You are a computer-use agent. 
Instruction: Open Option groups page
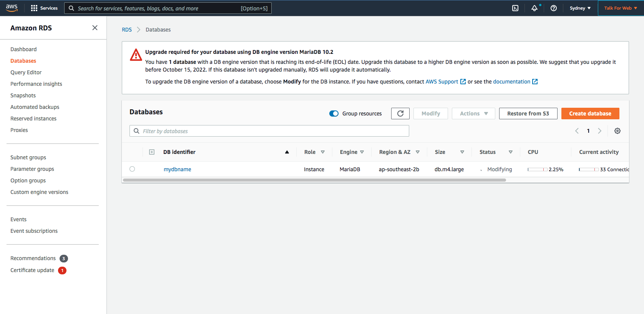pyautogui.click(x=28, y=180)
